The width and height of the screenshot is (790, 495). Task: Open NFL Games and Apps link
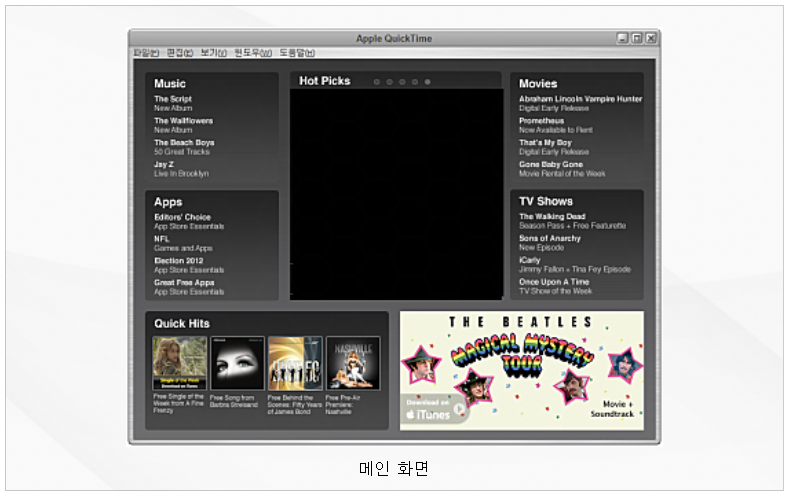(x=183, y=243)
